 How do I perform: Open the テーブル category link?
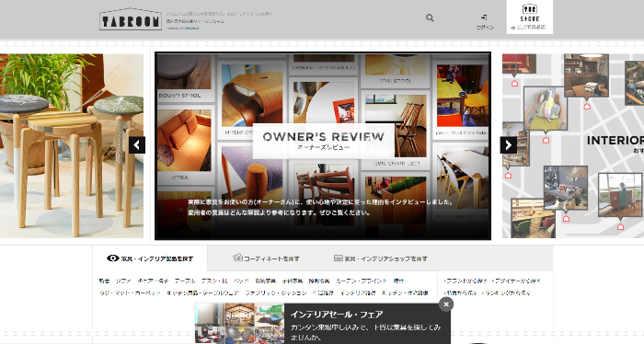(185, 281)
